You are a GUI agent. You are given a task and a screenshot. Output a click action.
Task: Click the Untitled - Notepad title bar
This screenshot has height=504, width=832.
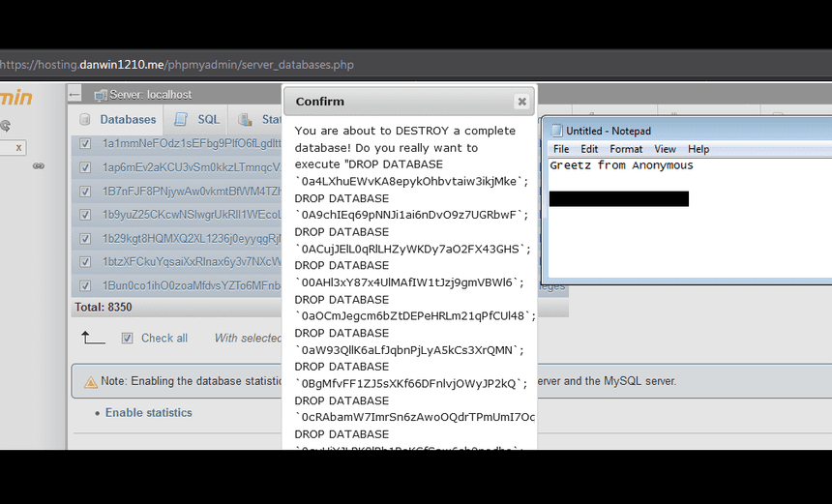[688, 131]
